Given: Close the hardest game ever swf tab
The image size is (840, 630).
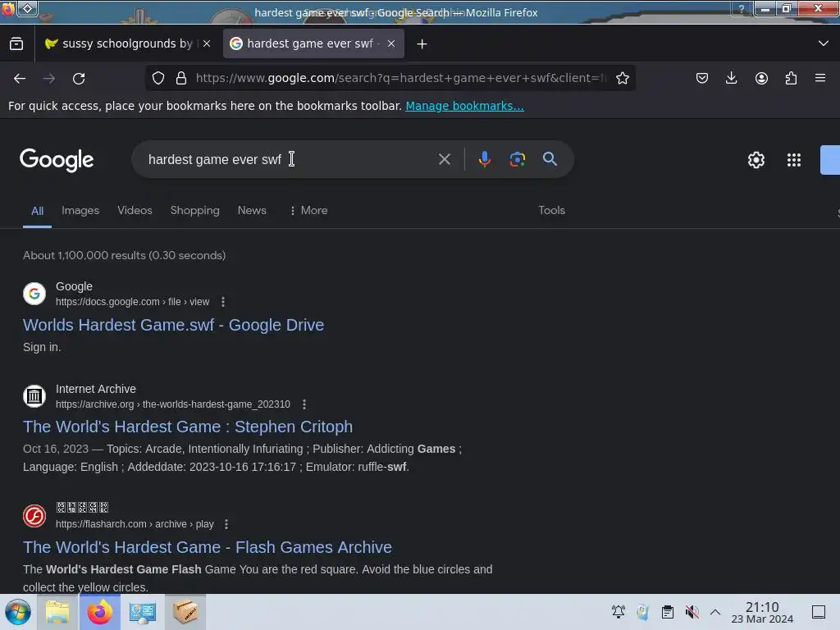Looking at the screenshot, I should click(x=391, y=44).
